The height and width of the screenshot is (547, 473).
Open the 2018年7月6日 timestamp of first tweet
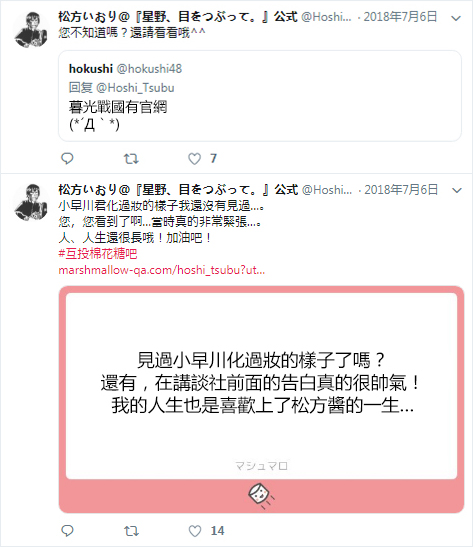pos(400,17)
